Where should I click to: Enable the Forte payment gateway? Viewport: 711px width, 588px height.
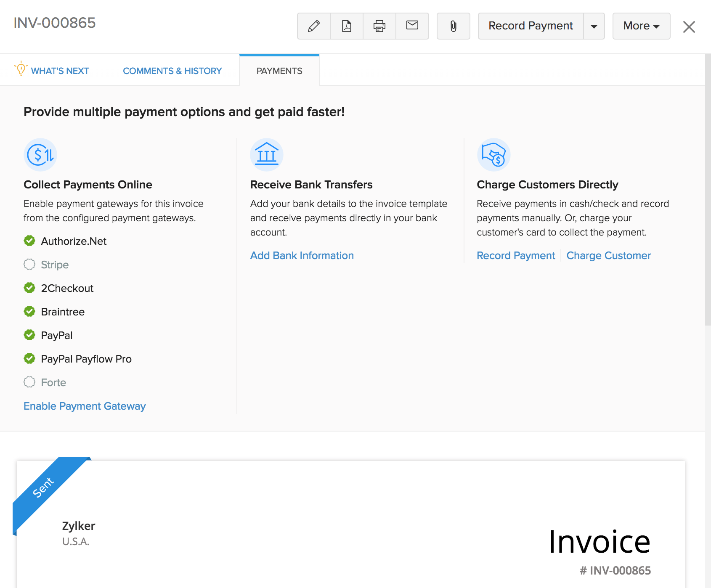tap(29, 382)
